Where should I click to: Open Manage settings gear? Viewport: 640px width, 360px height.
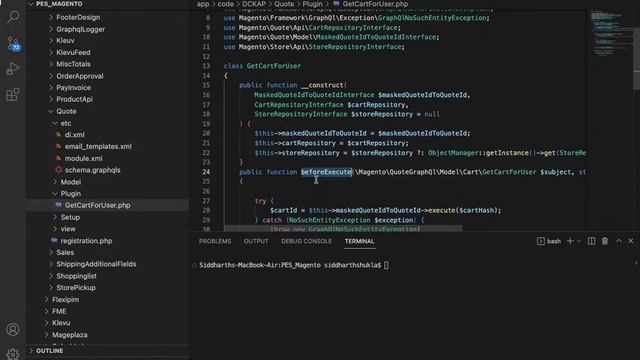(13, 354)
